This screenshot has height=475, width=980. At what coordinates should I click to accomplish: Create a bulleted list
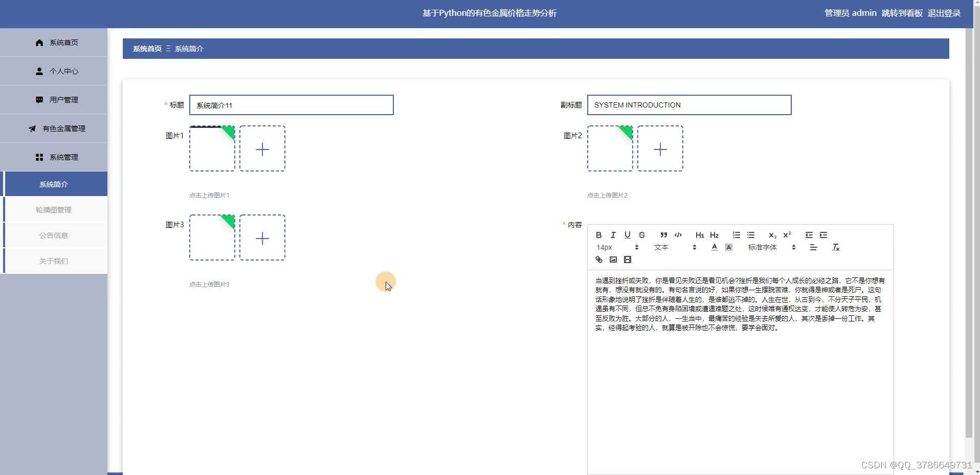point(750,235)
